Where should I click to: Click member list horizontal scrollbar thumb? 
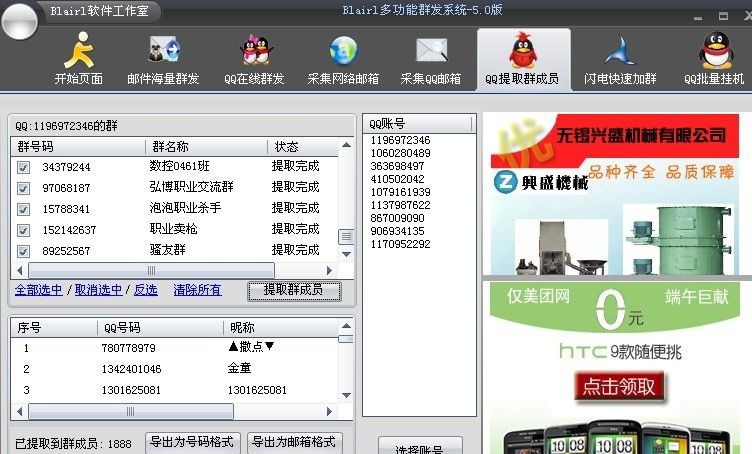pyautogui.click(x=131, y=411)
